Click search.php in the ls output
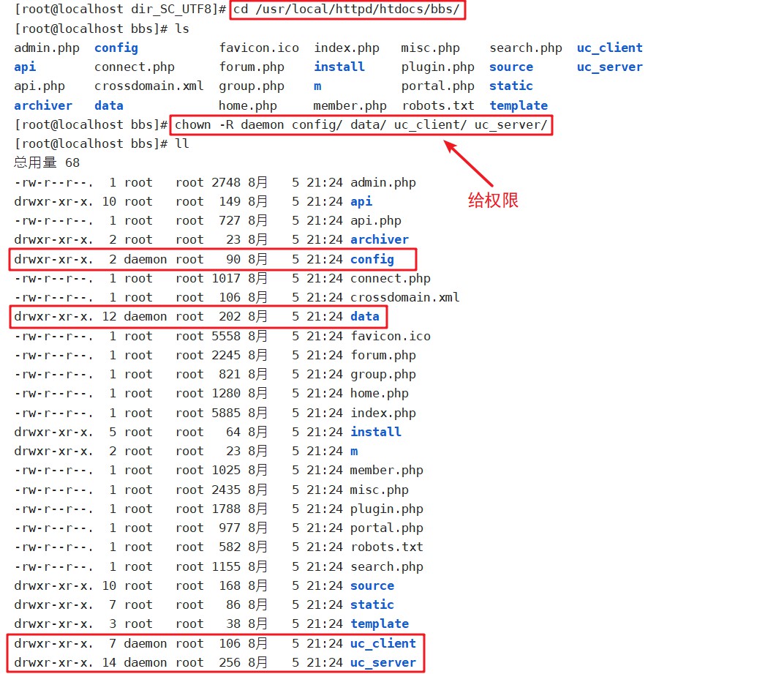 click(526, 48)
